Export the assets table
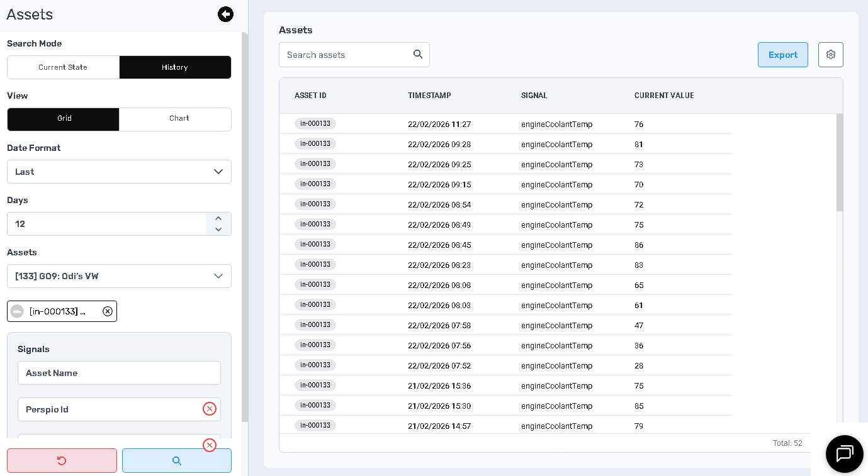The height and width of the screenshot is (476, 868). click(x=782, y=55)
